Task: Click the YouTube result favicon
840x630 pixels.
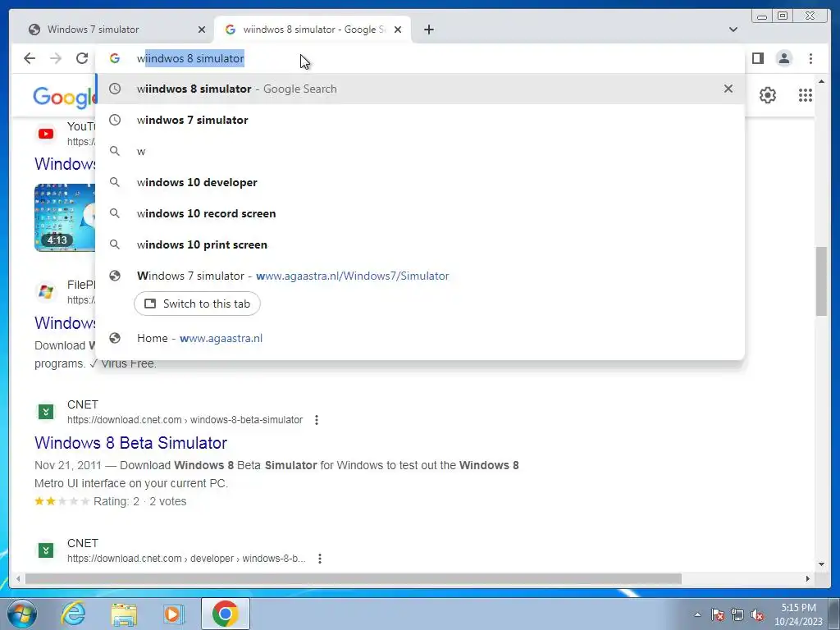Action: (46, 134)
